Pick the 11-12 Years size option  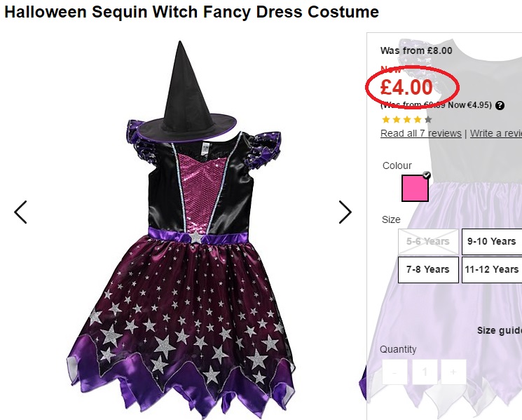(x=491, y=269)
